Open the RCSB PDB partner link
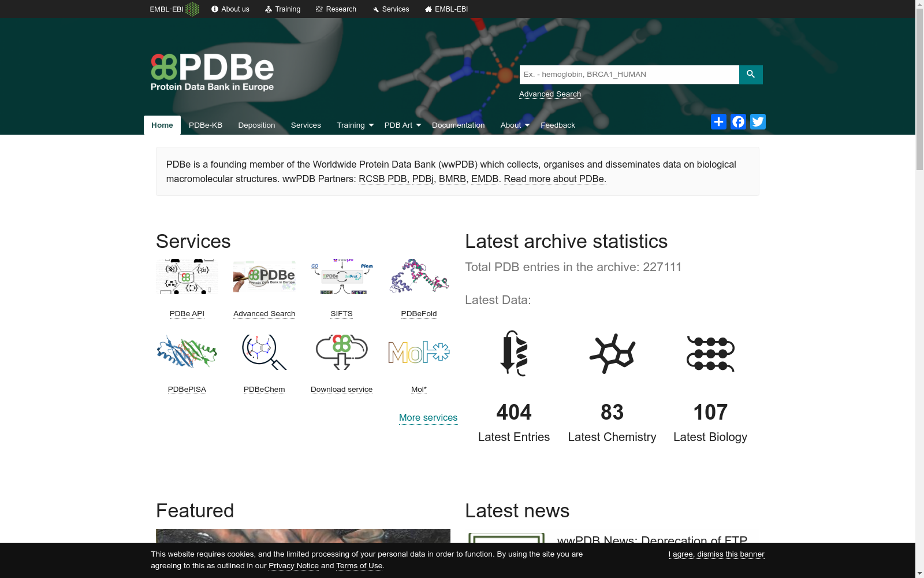924x578 pixels. coord(383,179)
